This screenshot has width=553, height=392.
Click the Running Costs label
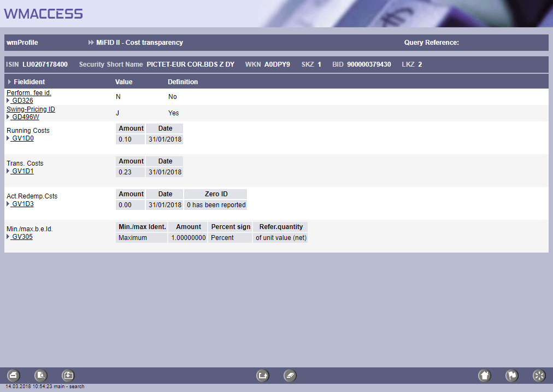pyautogui.click(x=28, y=131)
